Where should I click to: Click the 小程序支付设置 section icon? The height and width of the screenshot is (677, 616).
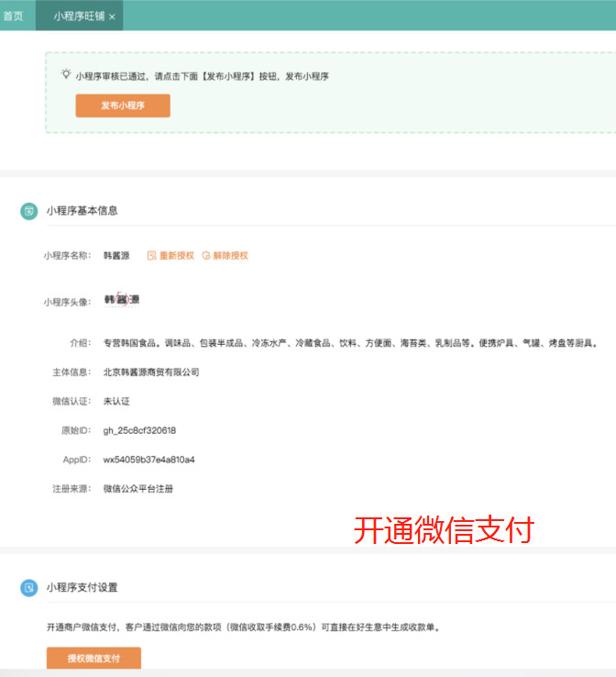(x=29, y=588)
